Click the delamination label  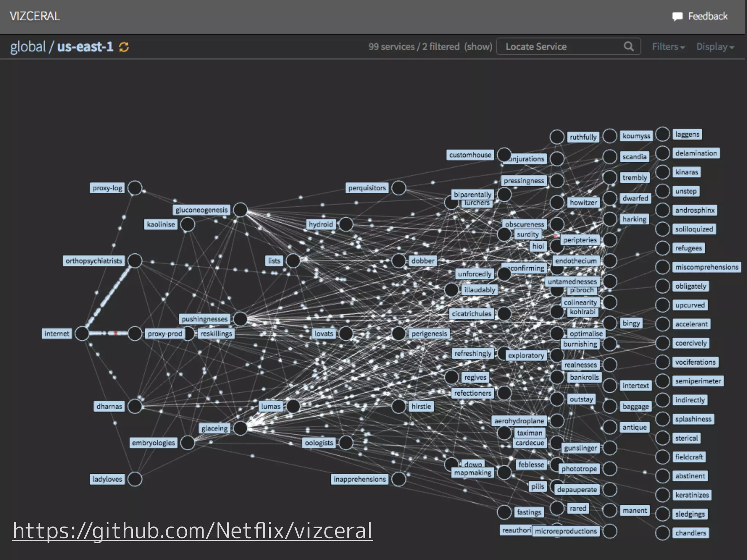[696, 153]
